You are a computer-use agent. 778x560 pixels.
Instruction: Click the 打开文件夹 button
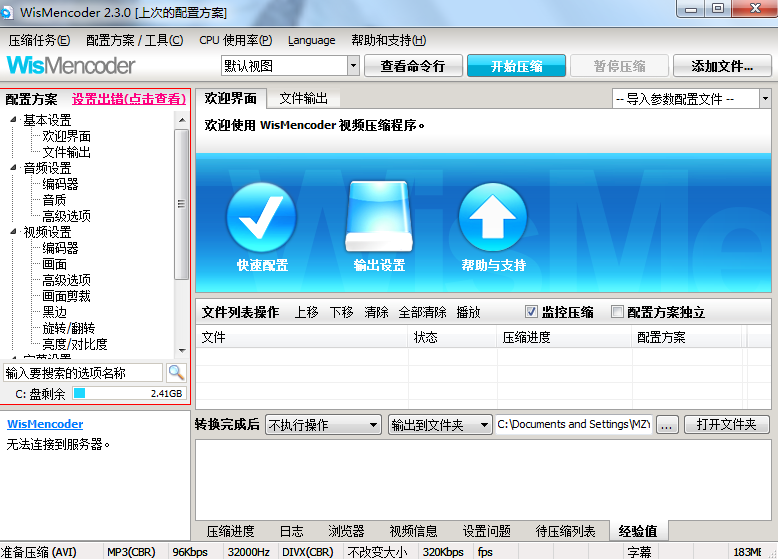pos(726,425)
